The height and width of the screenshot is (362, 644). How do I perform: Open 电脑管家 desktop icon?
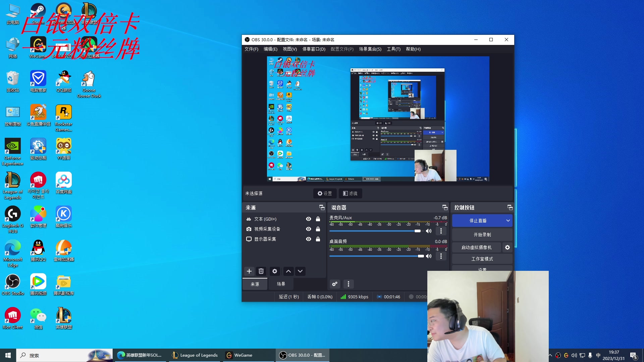pos(38,81)
